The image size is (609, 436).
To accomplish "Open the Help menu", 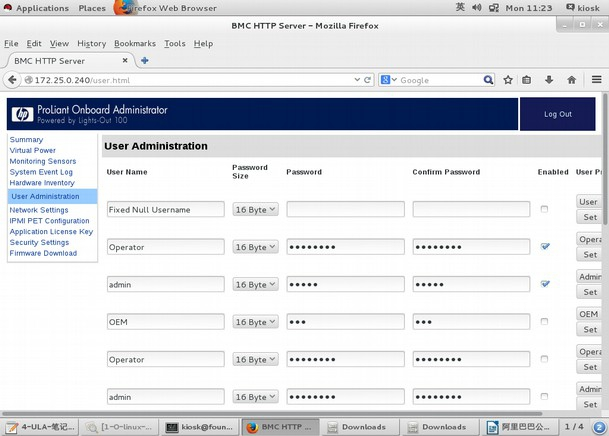I will point(203,43).
